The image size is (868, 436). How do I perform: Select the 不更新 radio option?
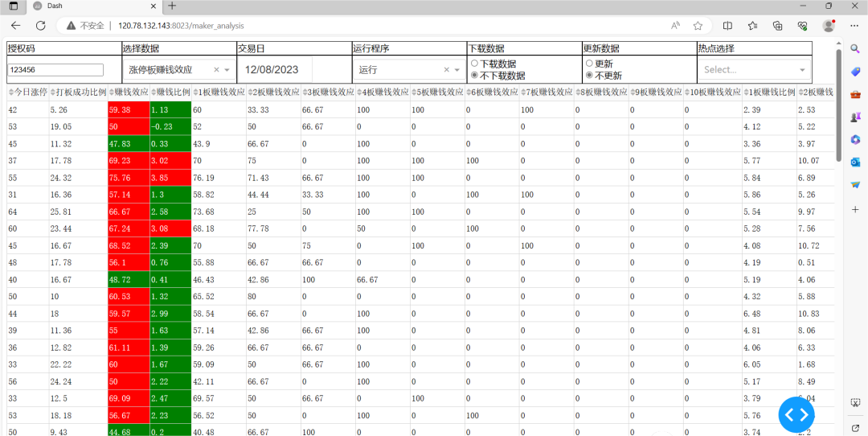[x=589, y=76]
